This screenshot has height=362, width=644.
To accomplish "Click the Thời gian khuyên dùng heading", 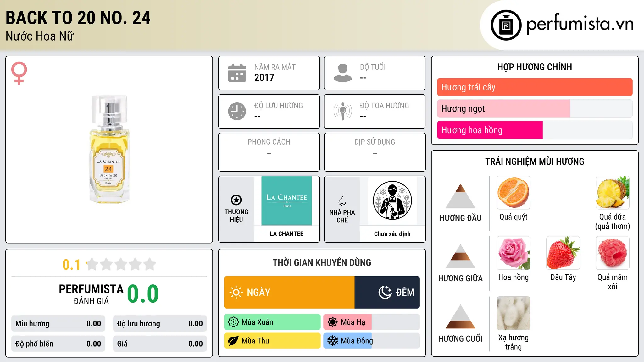I will click(322, 262).
